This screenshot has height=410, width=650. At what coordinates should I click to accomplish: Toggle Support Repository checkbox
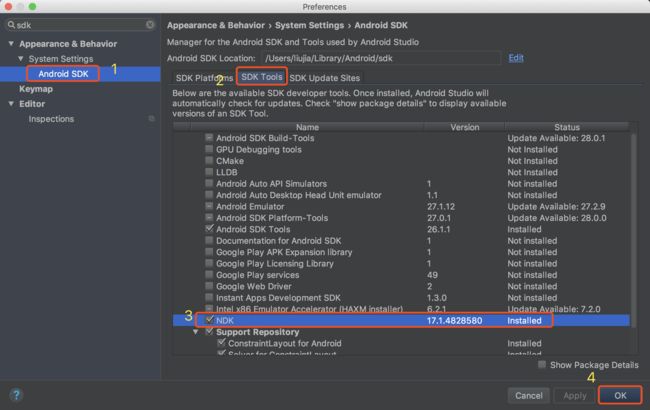pos(209,332)
